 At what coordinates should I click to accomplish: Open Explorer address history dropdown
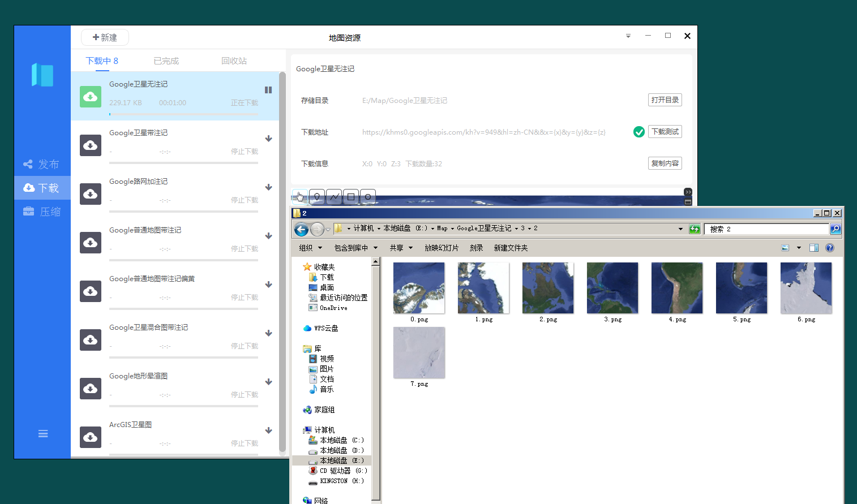(680, 229)
